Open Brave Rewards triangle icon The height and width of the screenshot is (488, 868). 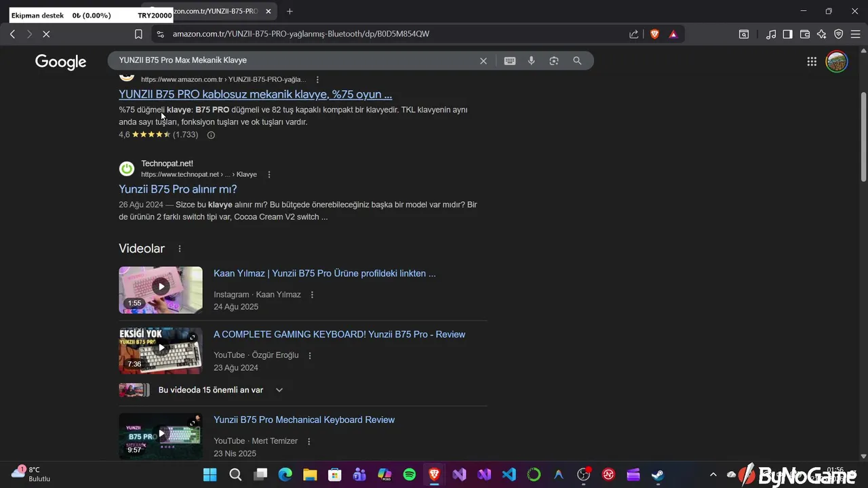point(673,34)
